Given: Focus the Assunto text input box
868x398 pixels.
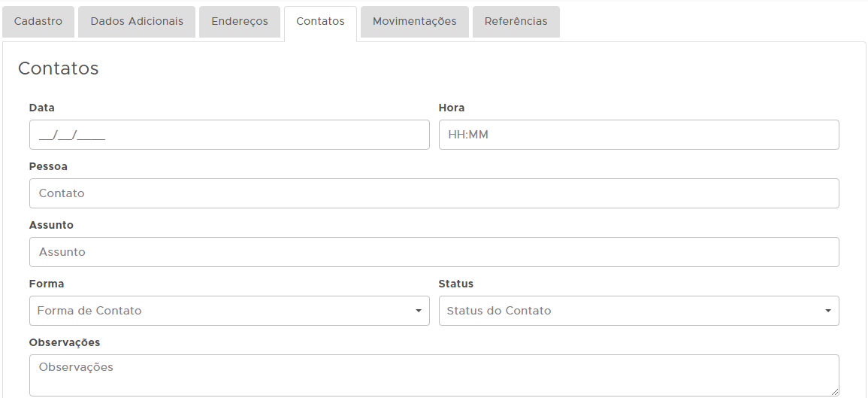Looking at the screenshot, I should [x=434, y=252].
